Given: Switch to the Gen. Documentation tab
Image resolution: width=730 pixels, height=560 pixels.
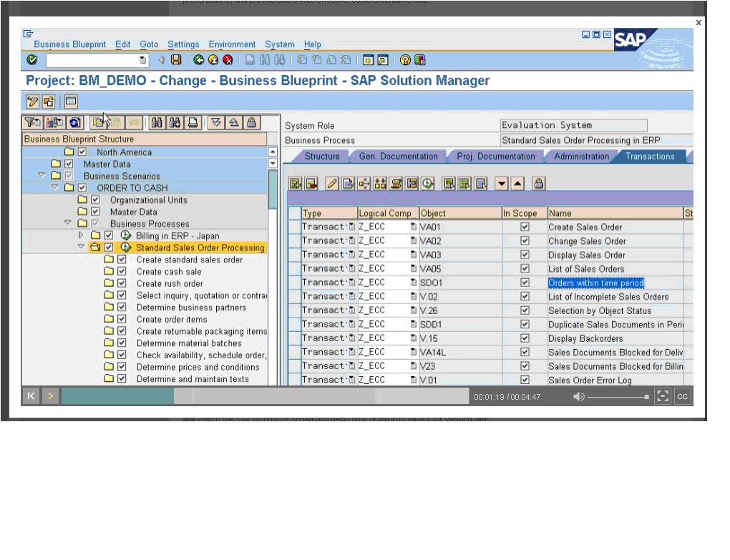Looking at the screenshot, I should click(401, 156).
